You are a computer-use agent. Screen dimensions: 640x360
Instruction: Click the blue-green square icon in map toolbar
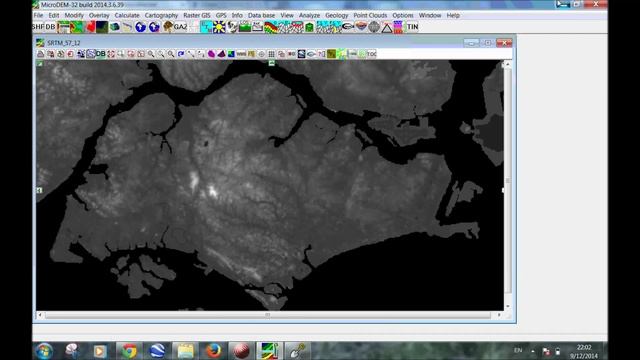(231, 54)
